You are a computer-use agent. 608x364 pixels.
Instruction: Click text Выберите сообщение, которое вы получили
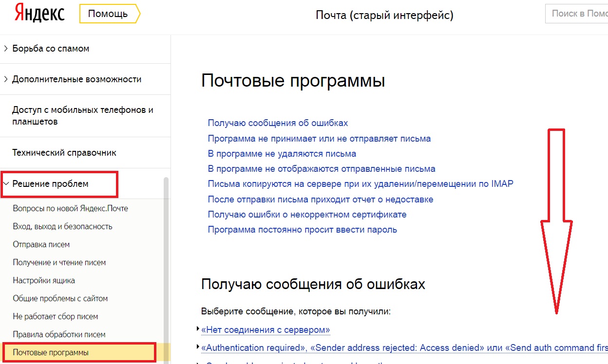(x=296, y=311)
